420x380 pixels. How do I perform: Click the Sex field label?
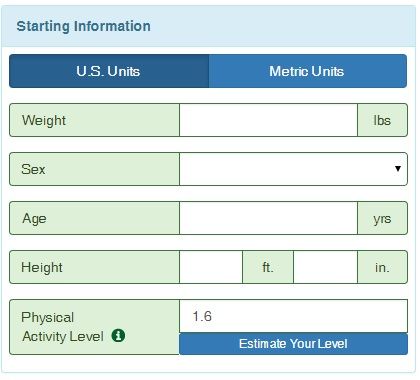33,169
